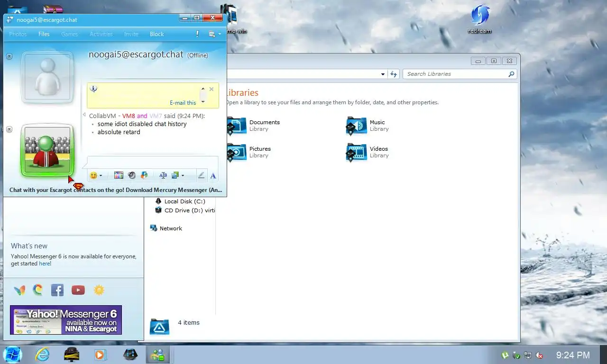
Task: Collapse the picture panel with the small arrow
Action: pyautogui.click(x=84, y=114)
